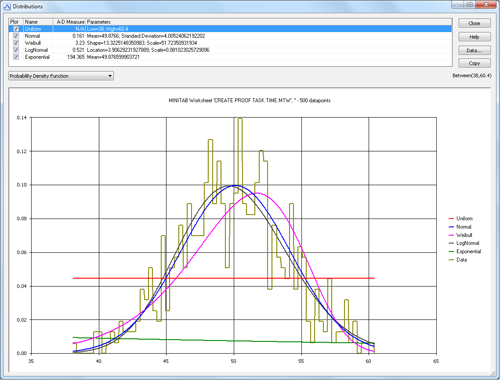Select the Normal distribution row name
This screenshot has height=380, width=500.
pyautogui.click(x=32, y=36)
